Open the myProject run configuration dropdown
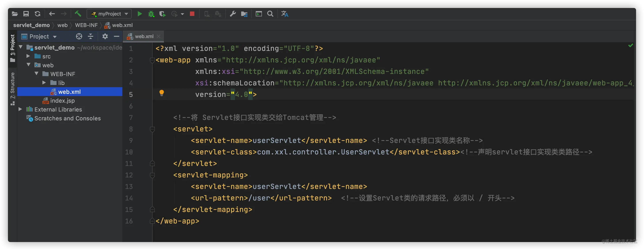The image size is (644, 250). click(x=109, y=14)
